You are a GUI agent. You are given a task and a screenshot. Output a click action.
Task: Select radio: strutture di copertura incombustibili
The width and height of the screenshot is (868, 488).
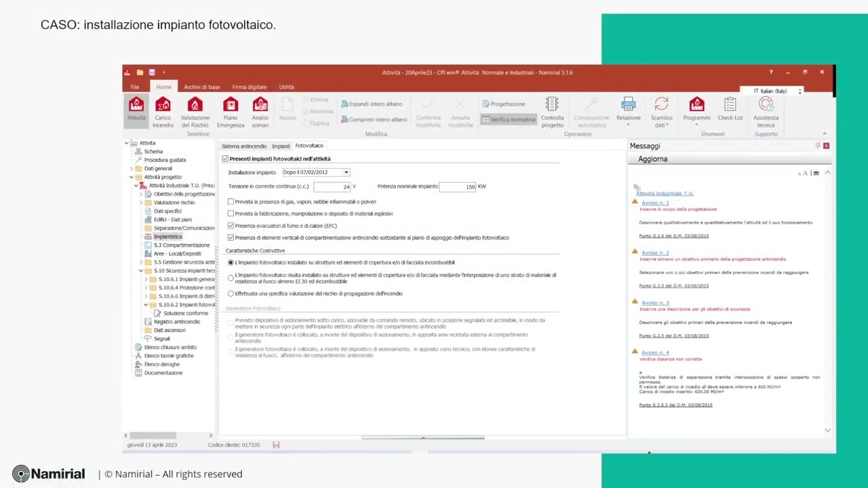click(231, 262)
